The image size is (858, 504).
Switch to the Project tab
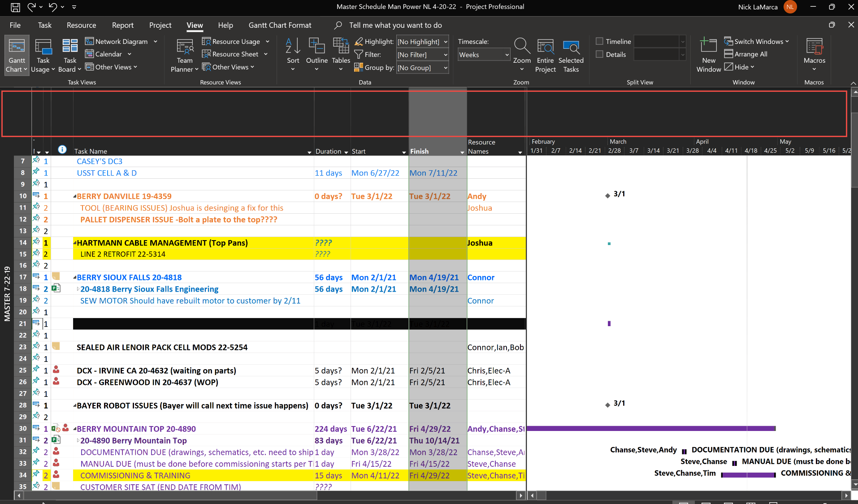[160, 25]
